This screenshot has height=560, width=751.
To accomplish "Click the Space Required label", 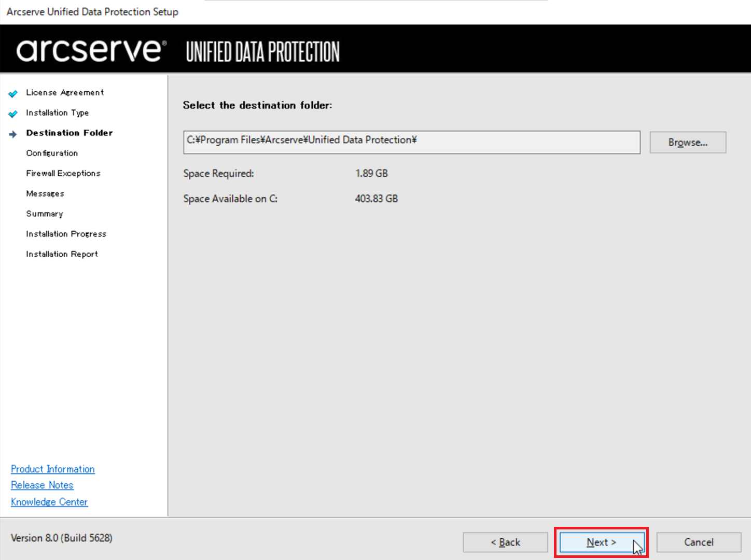I will (218, 173).
